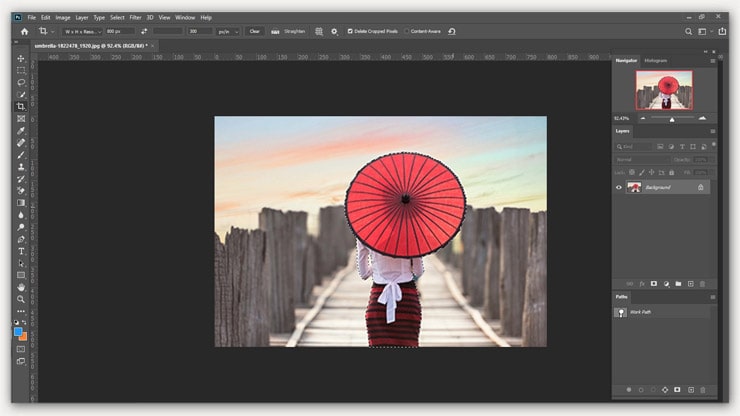Activate the Zoom magnifier tool
Image resolution: width=740 pixels, height=416 pixels.
tap(21, 299)
